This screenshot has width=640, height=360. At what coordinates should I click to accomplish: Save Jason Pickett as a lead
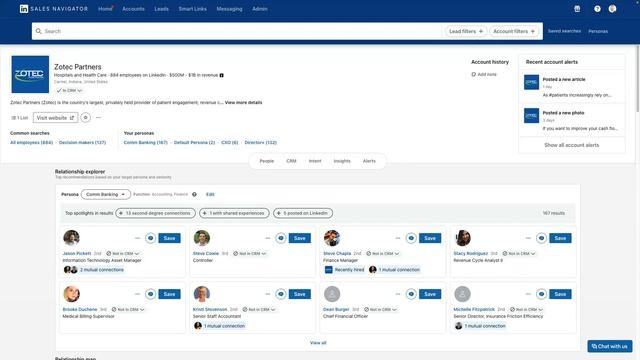pos(169,238)
